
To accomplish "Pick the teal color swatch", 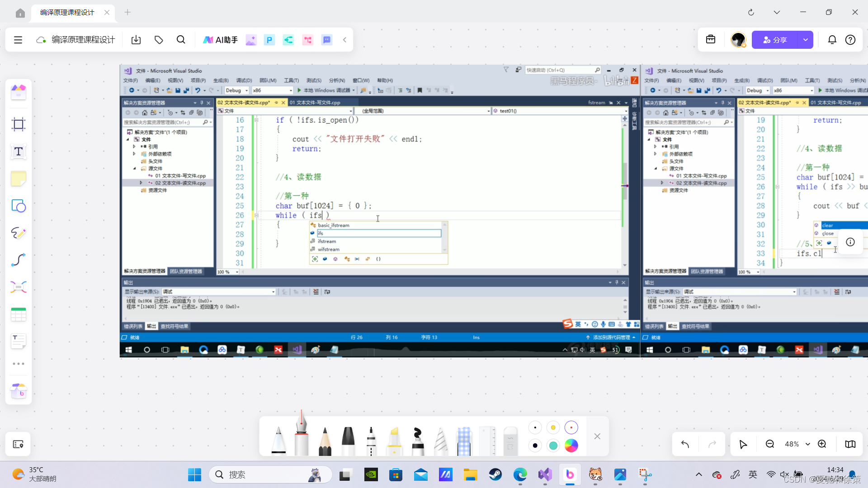I will (x=553, y=446).
